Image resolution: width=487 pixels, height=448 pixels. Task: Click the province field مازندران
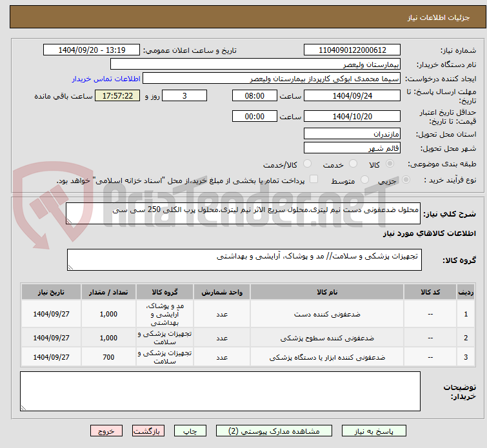tap(352, 134)
